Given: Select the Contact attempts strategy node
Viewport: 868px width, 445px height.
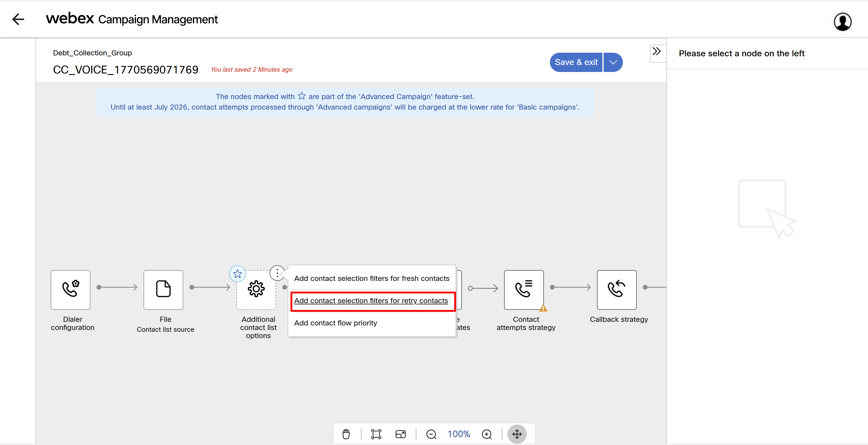Looking at the screenshot, I should 524,289.
